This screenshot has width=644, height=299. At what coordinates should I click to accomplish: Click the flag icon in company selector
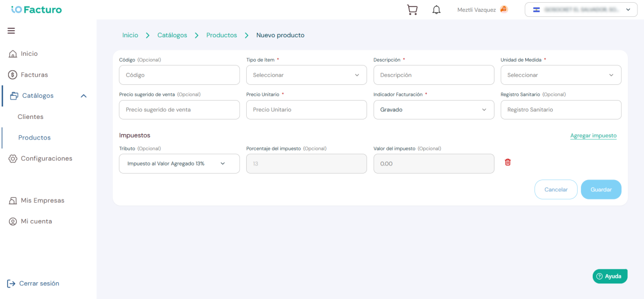537,9
